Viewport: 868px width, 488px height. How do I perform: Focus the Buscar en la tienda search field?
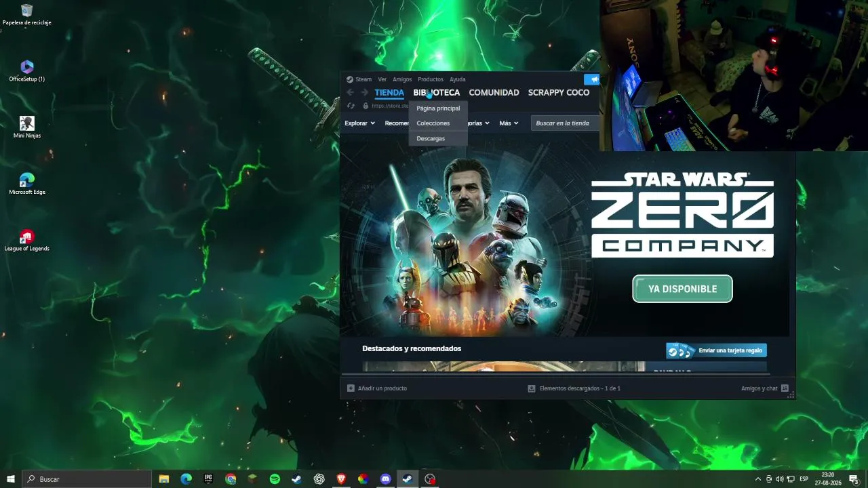[x=565, y=123]
